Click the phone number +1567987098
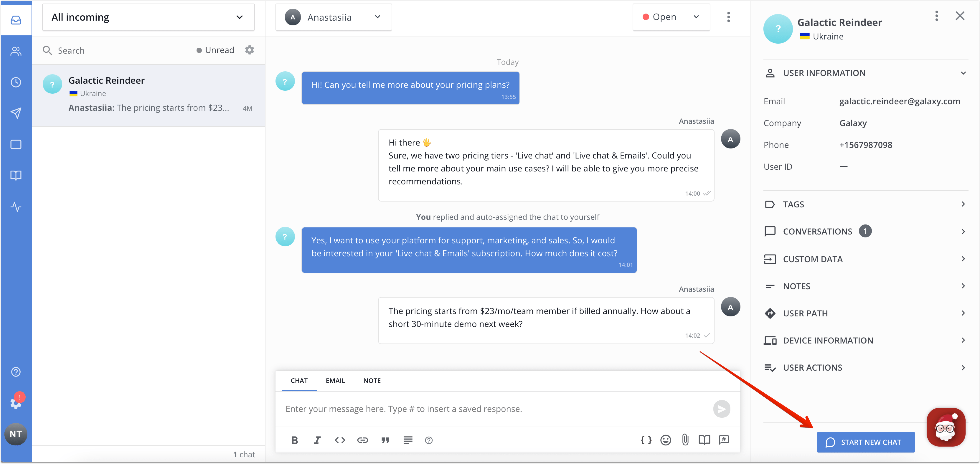The width and height of the screenshot is (980, 464). (866, 145)
